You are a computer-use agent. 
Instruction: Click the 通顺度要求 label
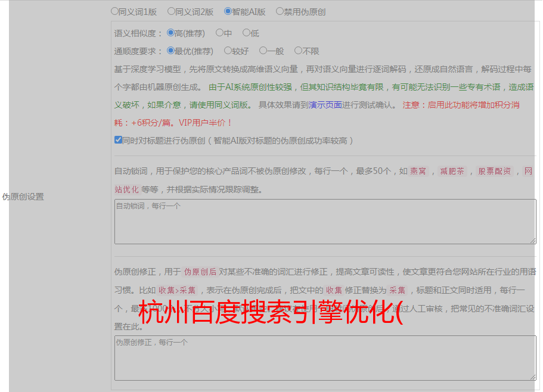pos(138,51)
